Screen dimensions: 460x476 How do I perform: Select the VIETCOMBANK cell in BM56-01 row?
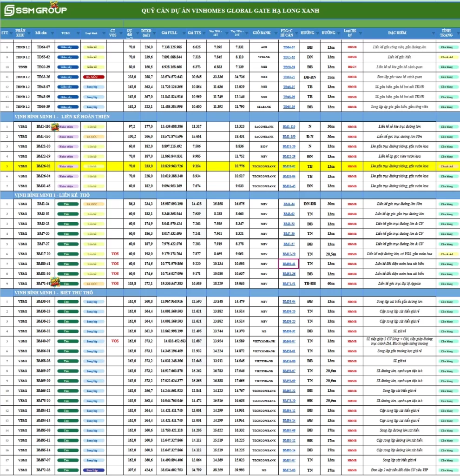pos(263,351)
